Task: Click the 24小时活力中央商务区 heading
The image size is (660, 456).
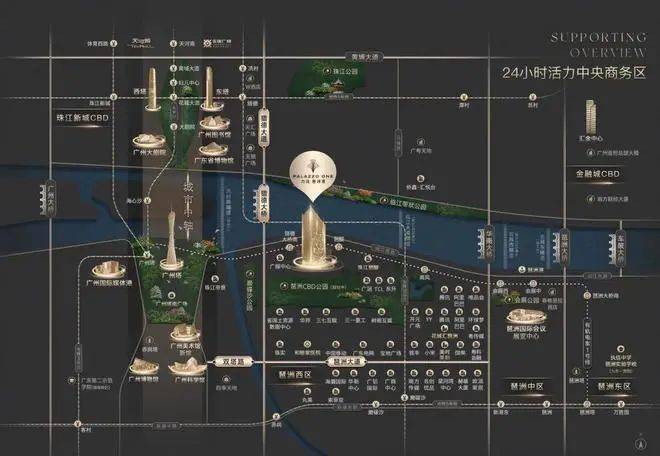Action: click(574, 73)
